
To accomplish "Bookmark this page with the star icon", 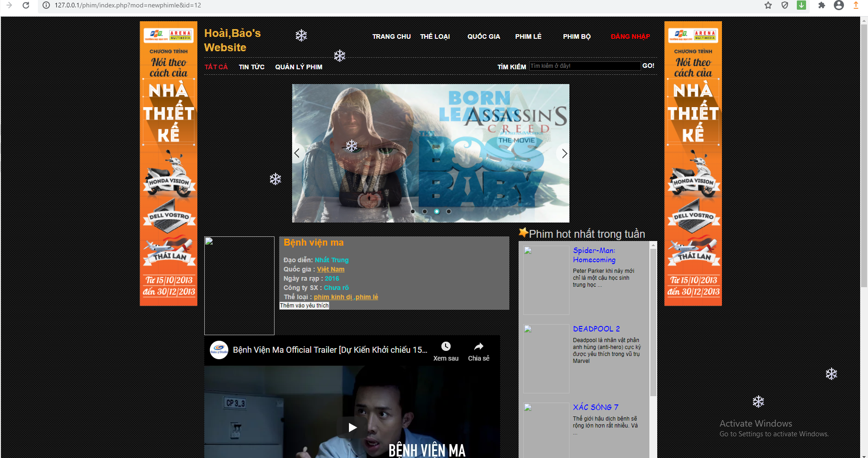I will point(768,5).
